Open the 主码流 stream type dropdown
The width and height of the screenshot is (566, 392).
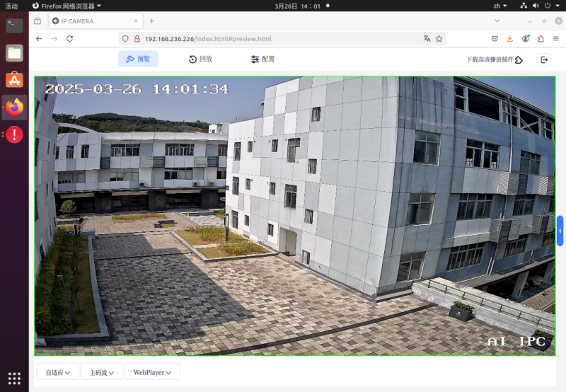coord(101,372)
